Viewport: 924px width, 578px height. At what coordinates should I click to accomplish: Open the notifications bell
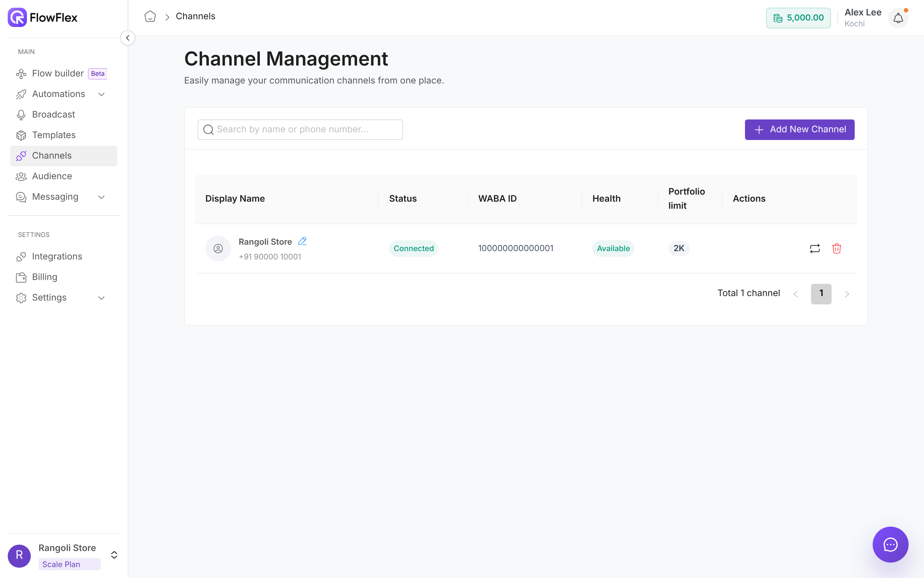coord(898,18)
